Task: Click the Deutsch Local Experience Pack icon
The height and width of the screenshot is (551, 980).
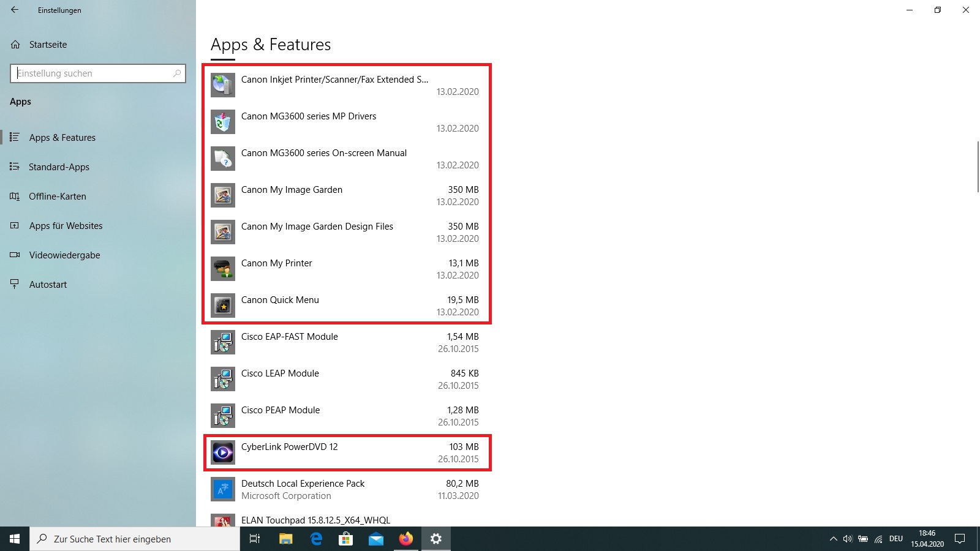Action: click(x=223, y=489)
